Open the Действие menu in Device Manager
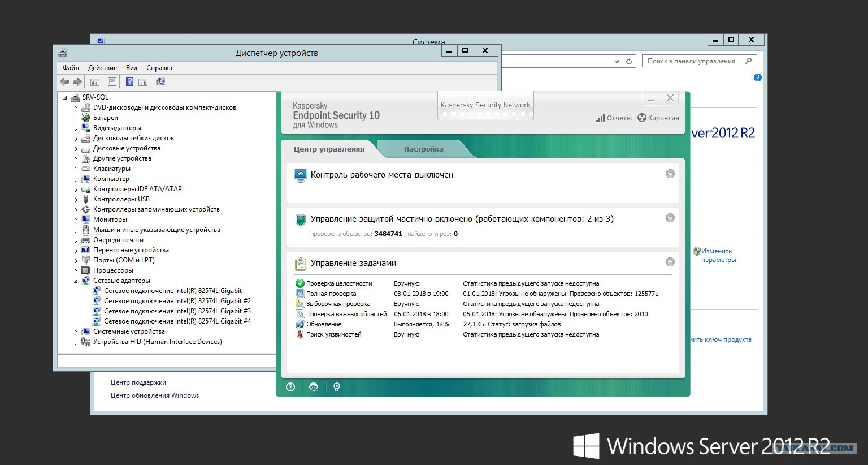This screenshot has height=465, width=868. [x=102, y=68]
